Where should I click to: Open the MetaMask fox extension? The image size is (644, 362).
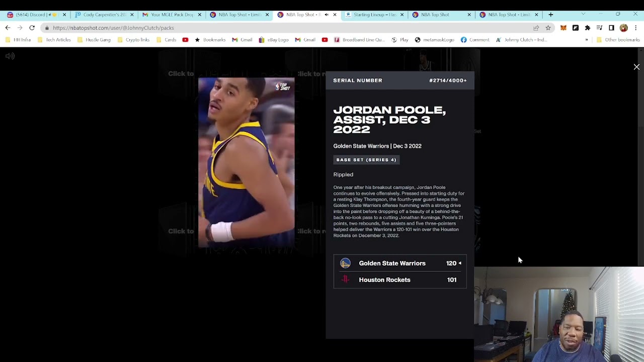coord(563,28)
